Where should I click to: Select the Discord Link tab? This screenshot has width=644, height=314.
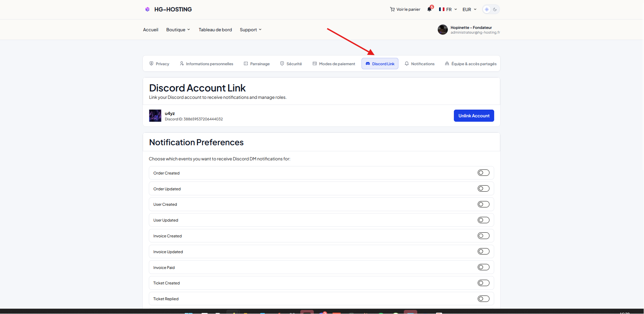click(380, 64)
